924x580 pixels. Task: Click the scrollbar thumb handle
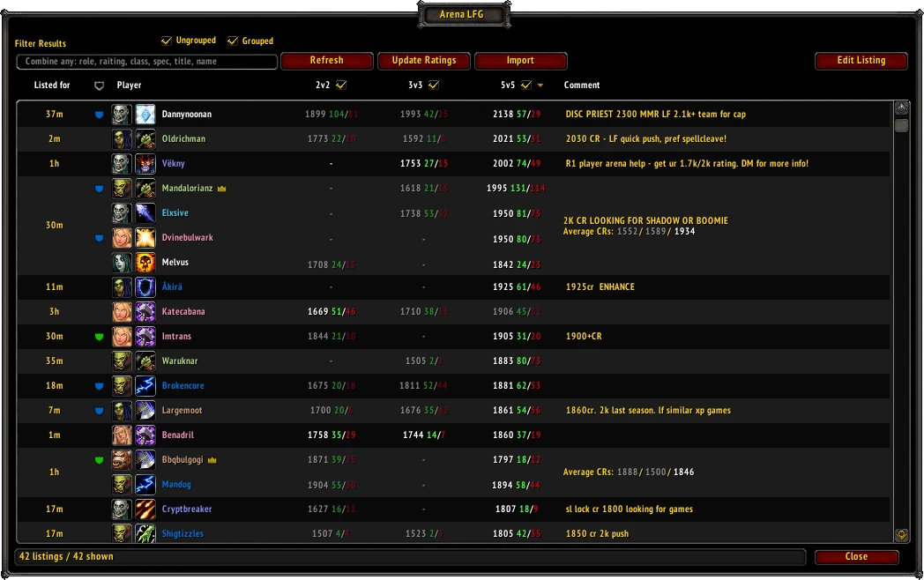[902, 125]
